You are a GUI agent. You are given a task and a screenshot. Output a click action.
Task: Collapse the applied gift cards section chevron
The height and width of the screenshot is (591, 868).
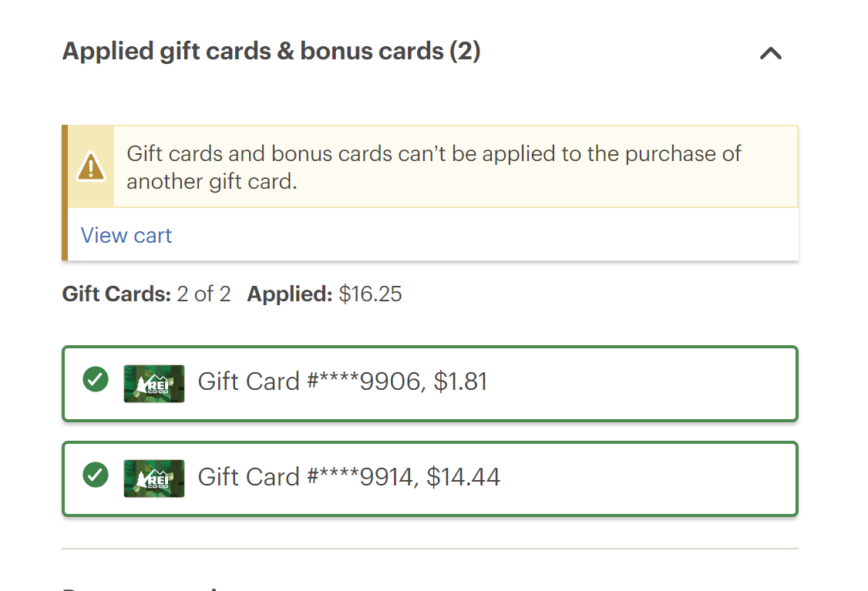[x=770, y=53]
